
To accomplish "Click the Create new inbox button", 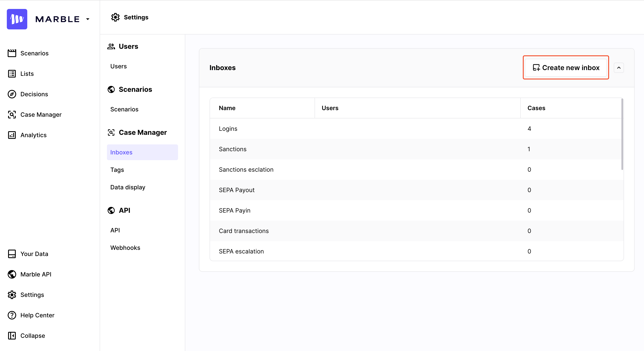I will [566, 68].
